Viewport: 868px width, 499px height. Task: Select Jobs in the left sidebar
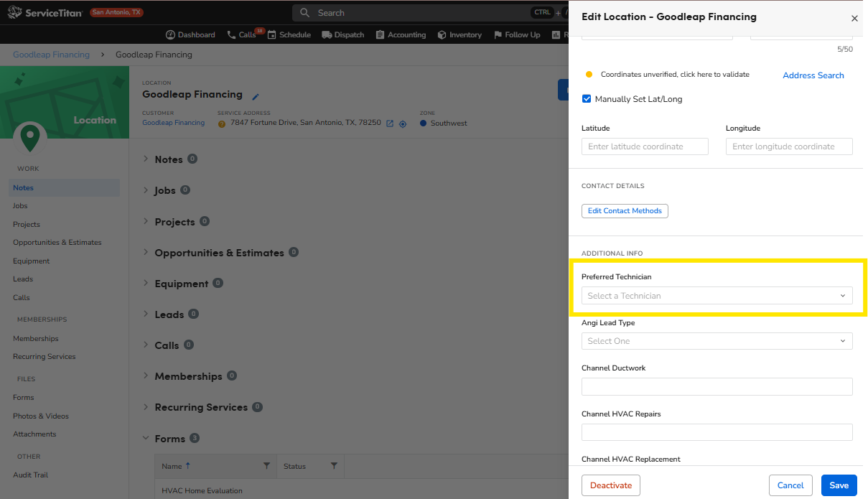point(20,206)
